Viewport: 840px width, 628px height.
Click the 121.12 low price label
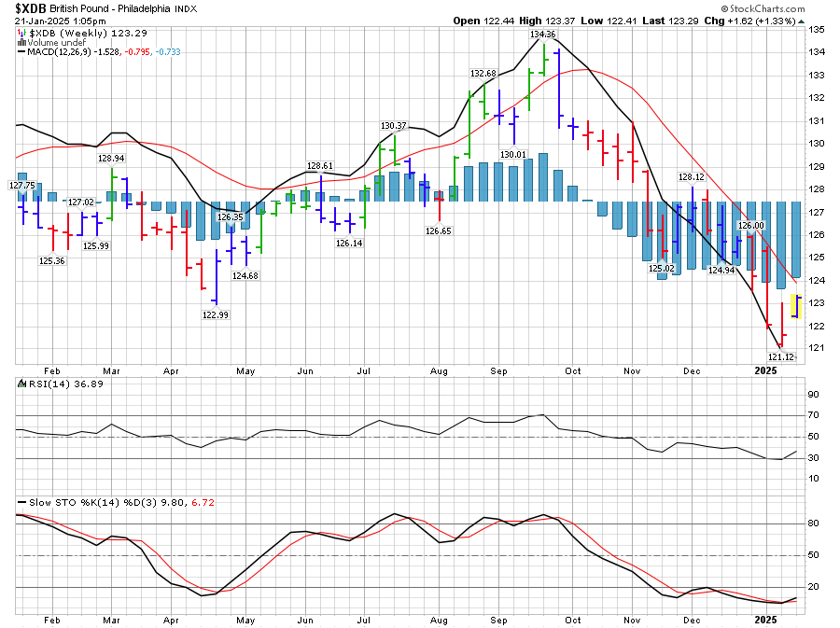(x=780, y=356)
